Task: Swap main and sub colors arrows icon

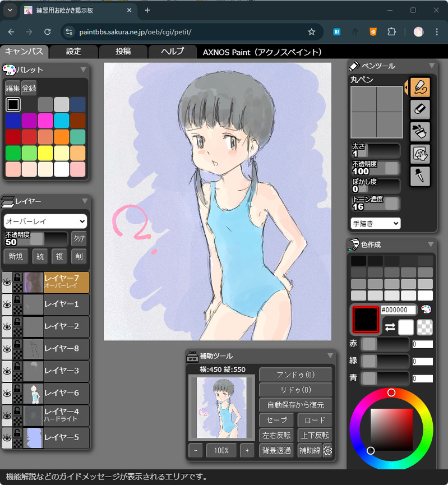Action: 390,327
